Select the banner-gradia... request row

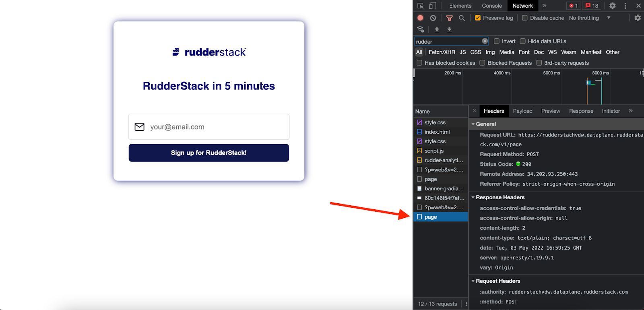441,188
